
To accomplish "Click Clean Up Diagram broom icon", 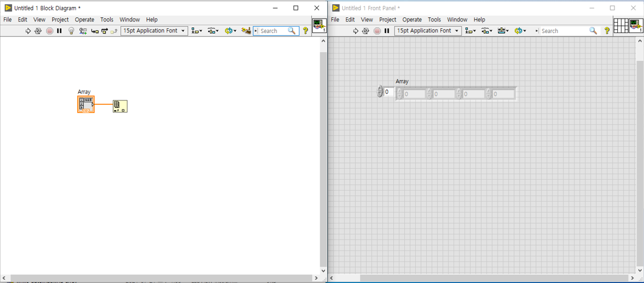I will [x=246, y=31].
